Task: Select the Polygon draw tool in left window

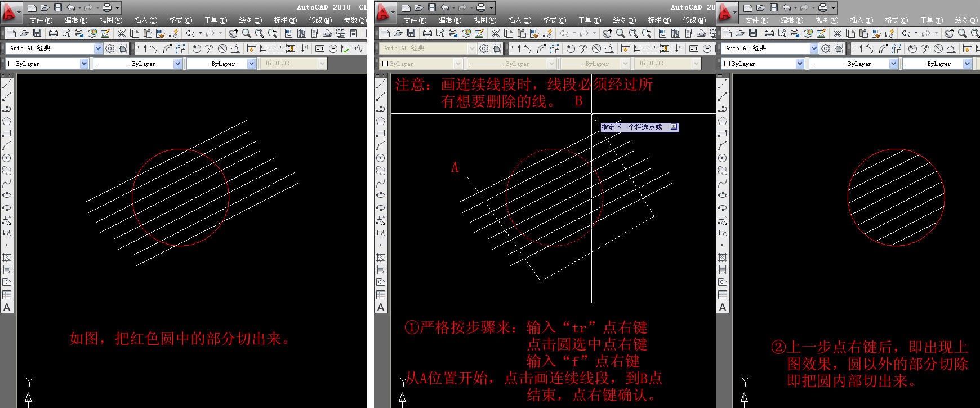Action: [x=7, y=121]
